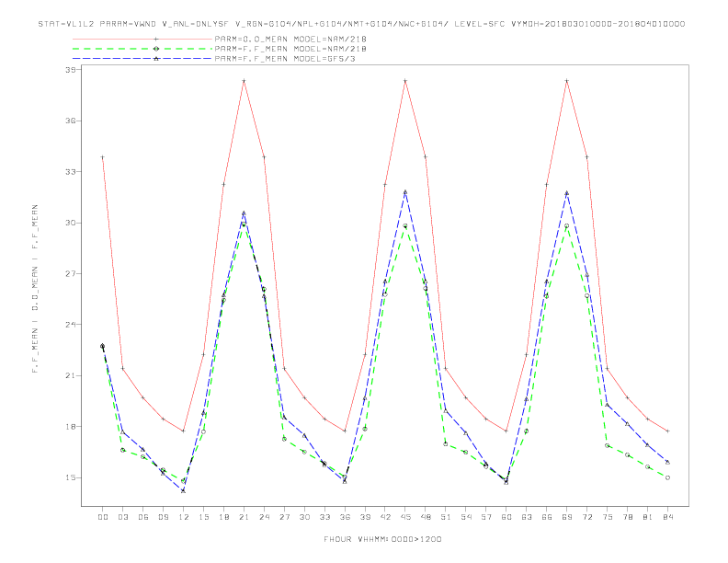The height and width of the screenshot is (563, 728).
Task: Click the circle marker in green legend line
Action: click(156, 49)
